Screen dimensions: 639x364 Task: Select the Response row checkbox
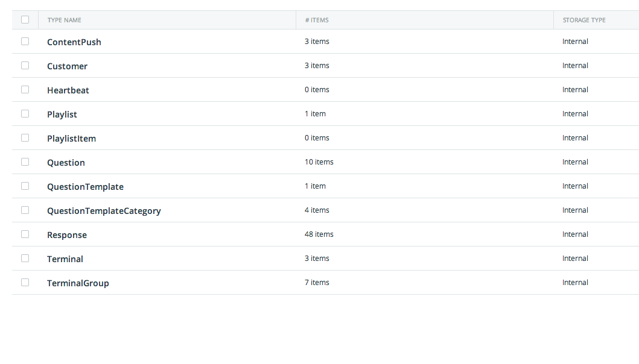click(x=25, y=234)
